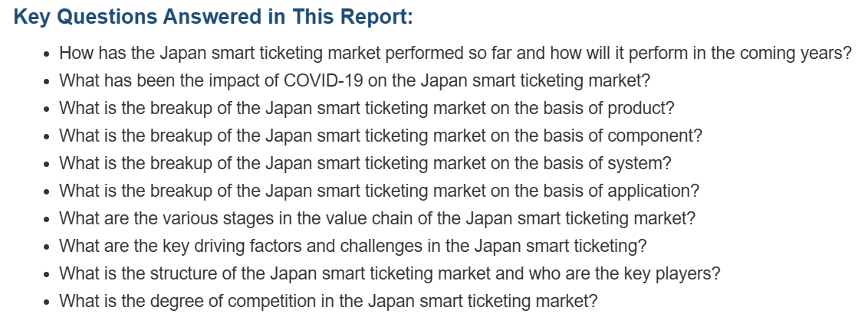This screenshot has width=868, height=317.
Task: Click the breakup on basis of system question
Action: (365, 163)
